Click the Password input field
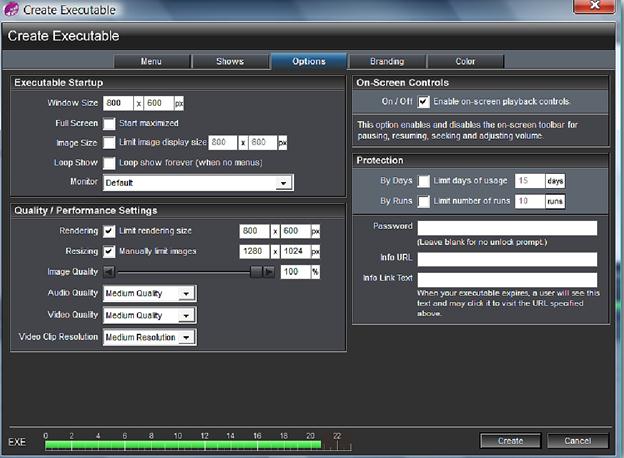The width and height of the screenshot is (624, 458). pos(507,228)
